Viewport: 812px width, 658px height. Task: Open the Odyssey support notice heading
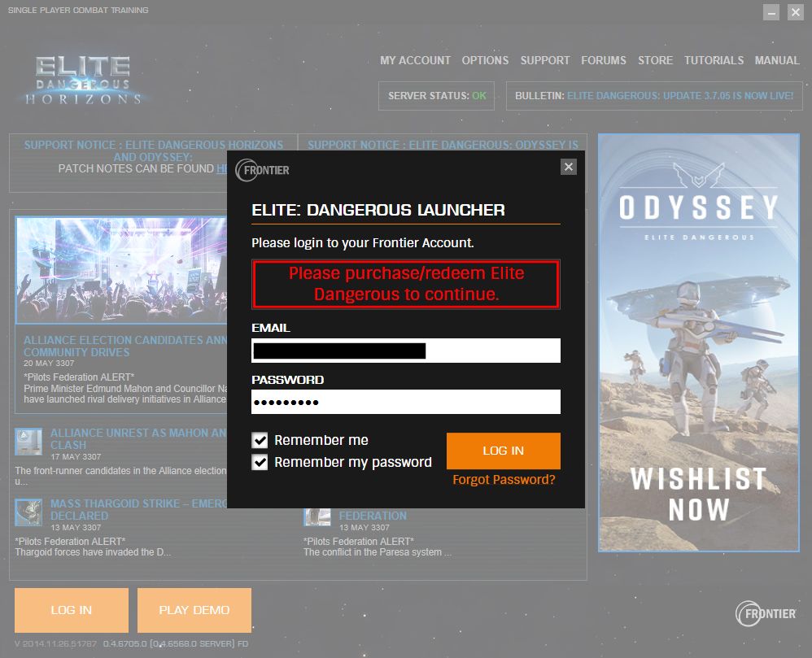(443, 145)
